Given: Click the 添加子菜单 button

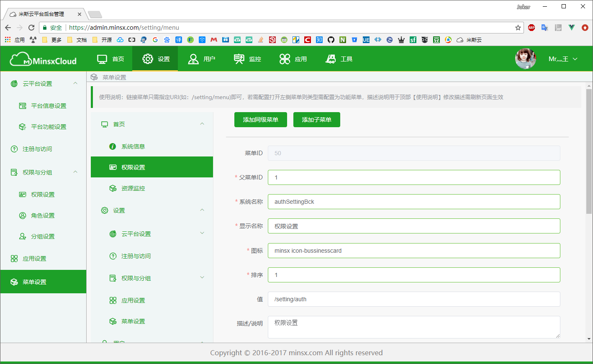Looking at the screenshot, I should coord(317,120).
